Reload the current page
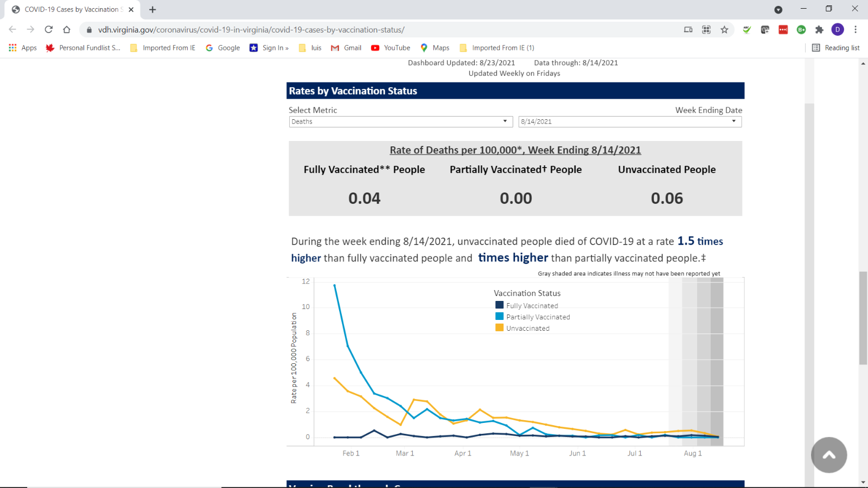Viewport: 868px width, 488px height. (48, 29)
